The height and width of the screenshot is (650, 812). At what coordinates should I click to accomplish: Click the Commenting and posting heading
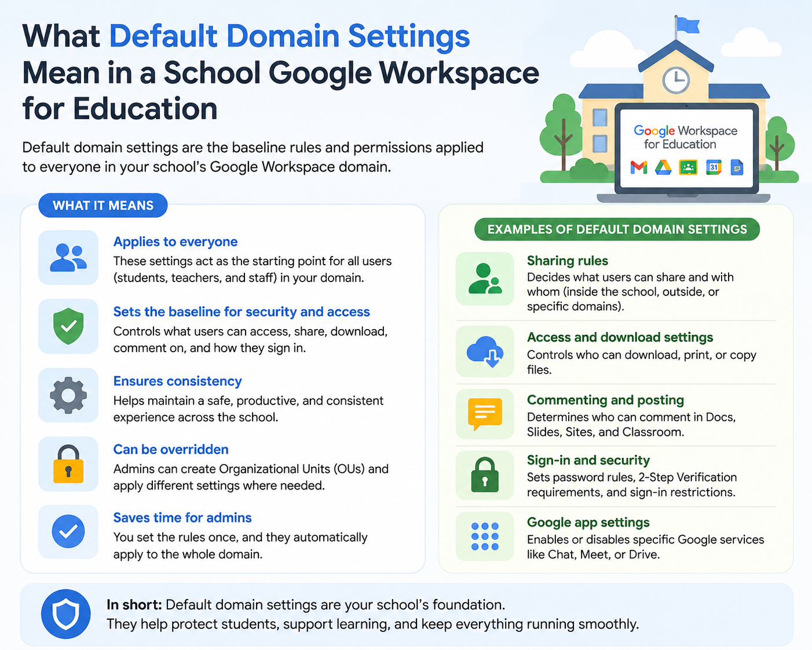click(606, 400)
